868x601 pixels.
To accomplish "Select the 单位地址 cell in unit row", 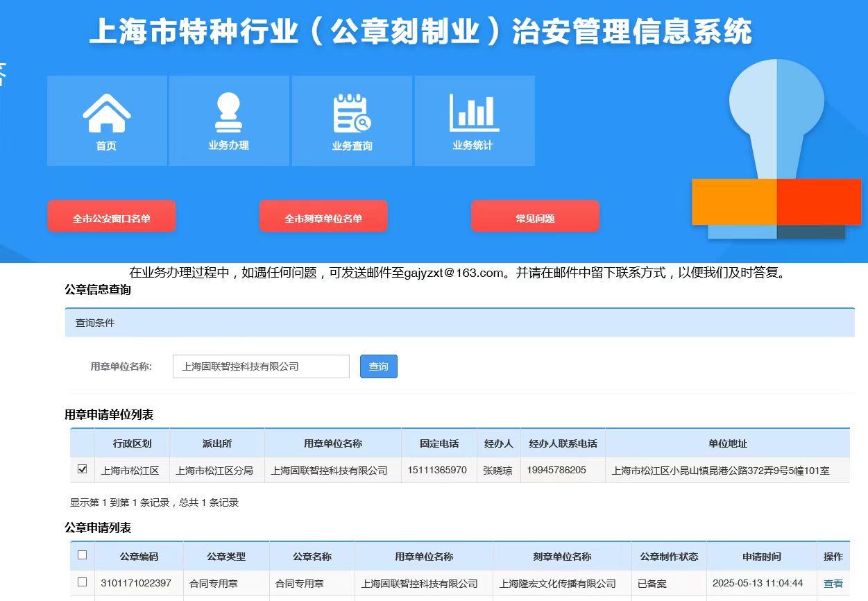I will pyautogui.click(x=720, y=471).
